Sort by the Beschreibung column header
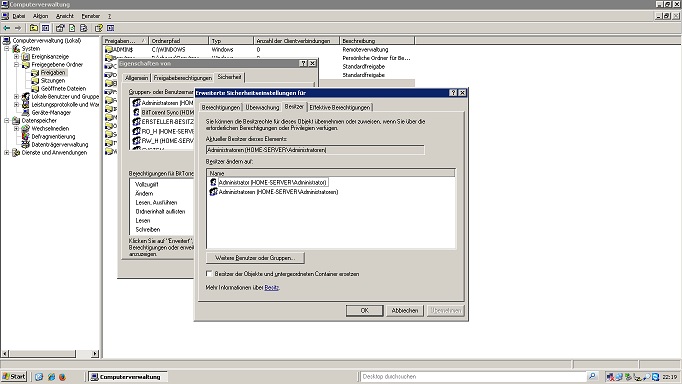The width and height of the screenshot is (682, 384). (x=377, y=40)
